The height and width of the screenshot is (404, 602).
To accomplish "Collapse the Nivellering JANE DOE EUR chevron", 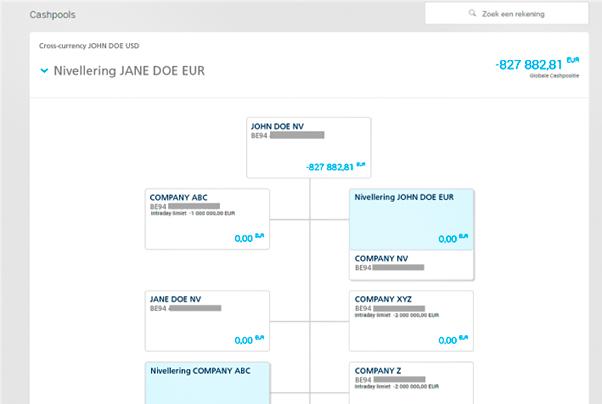I will click(45, 71).
